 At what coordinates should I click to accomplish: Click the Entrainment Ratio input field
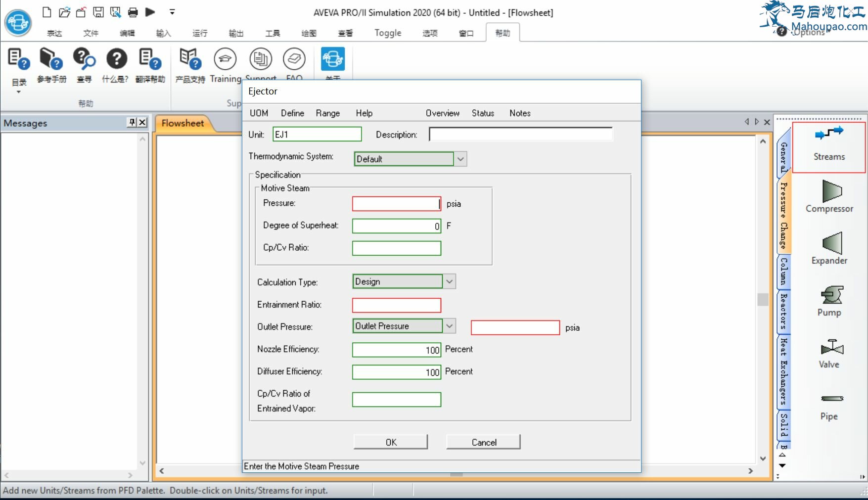(x=396, y=305)
